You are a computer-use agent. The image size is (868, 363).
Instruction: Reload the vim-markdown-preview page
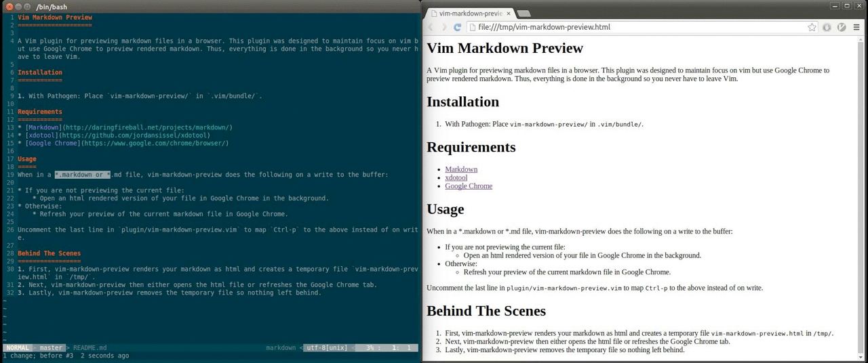(x=458, y=27)
